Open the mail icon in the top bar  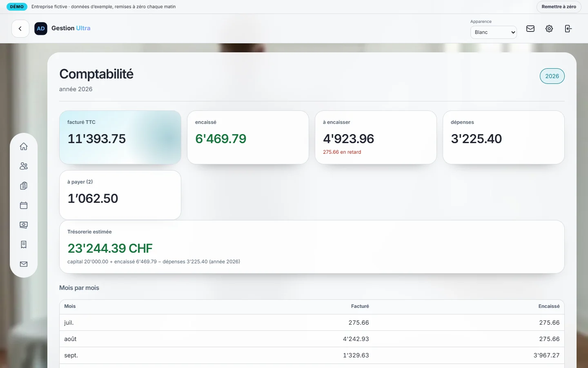(530, 29)
